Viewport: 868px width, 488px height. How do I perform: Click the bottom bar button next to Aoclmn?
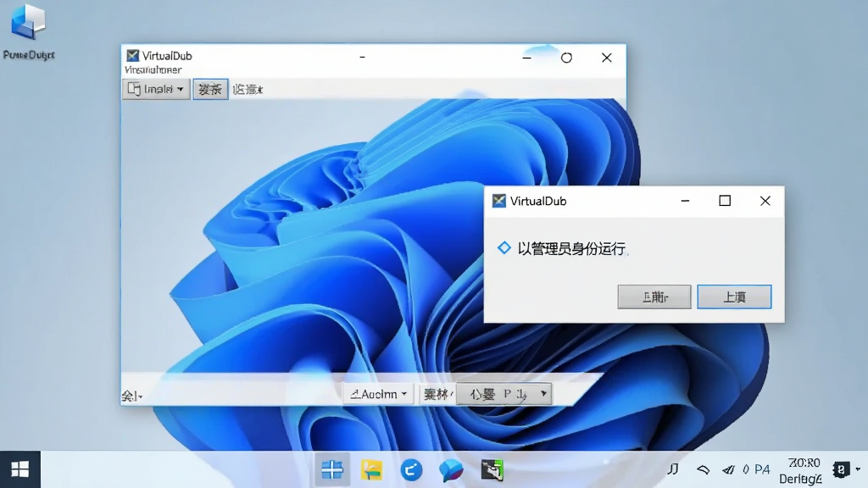point(437,394)
